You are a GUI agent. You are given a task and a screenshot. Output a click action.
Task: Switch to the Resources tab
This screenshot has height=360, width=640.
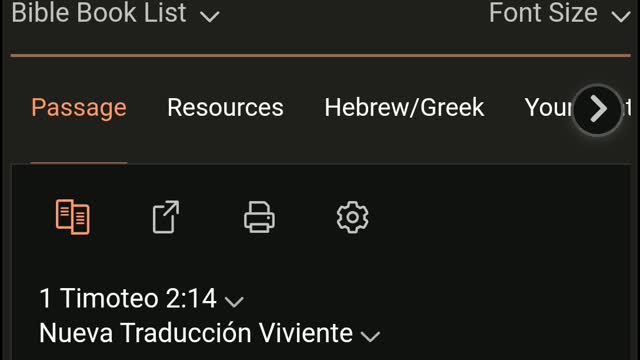click(x=225, y=108)
